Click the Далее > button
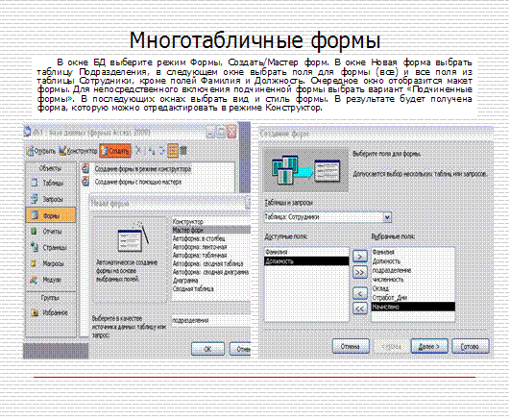 click(x=429, y=346)
